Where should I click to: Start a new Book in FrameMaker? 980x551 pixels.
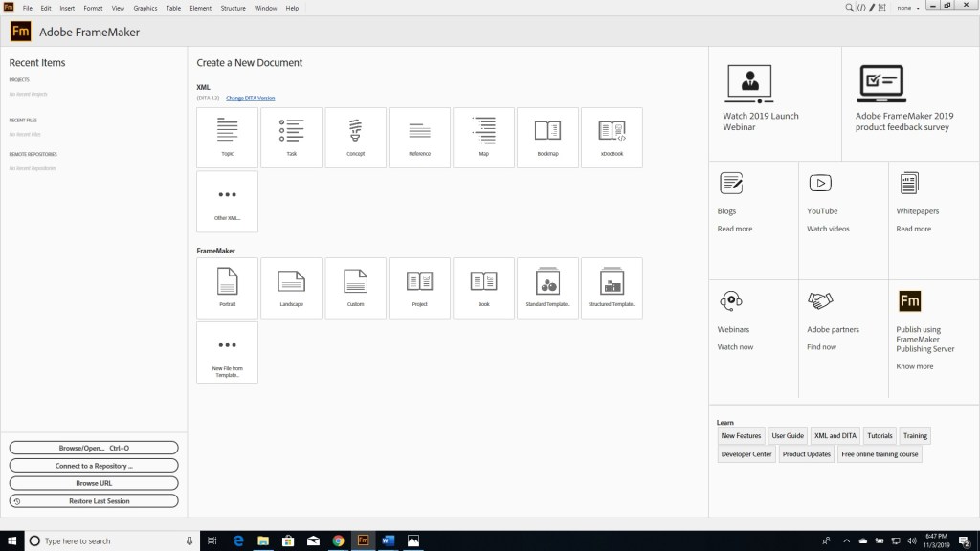(x=483, y=287)
